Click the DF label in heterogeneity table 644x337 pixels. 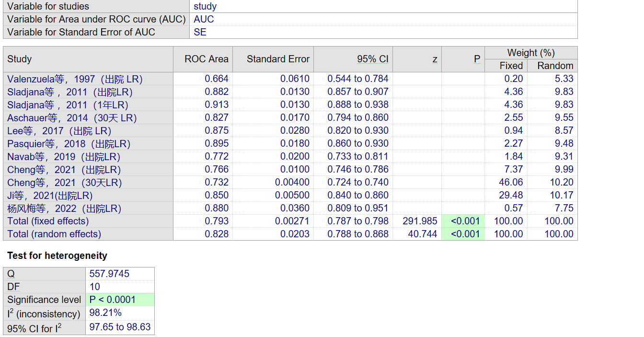13,287
